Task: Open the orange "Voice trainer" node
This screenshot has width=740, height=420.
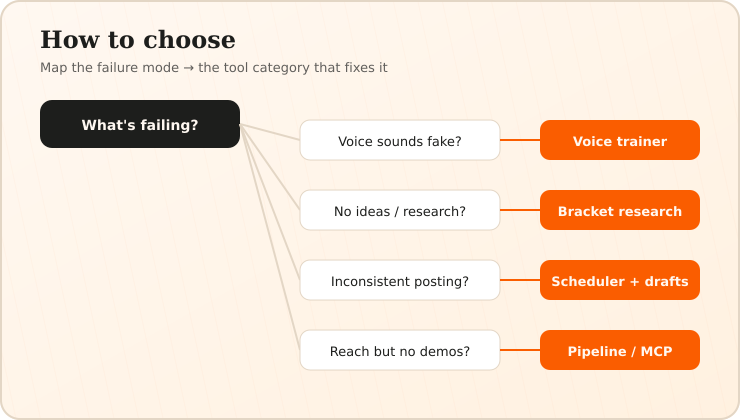Action: (x=620, y=140)
